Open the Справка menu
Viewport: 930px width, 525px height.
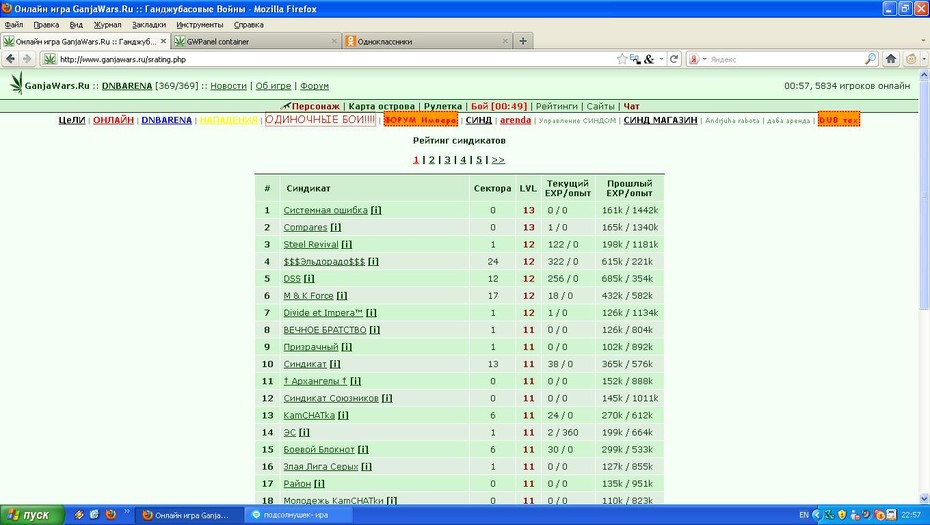point(249,25)
